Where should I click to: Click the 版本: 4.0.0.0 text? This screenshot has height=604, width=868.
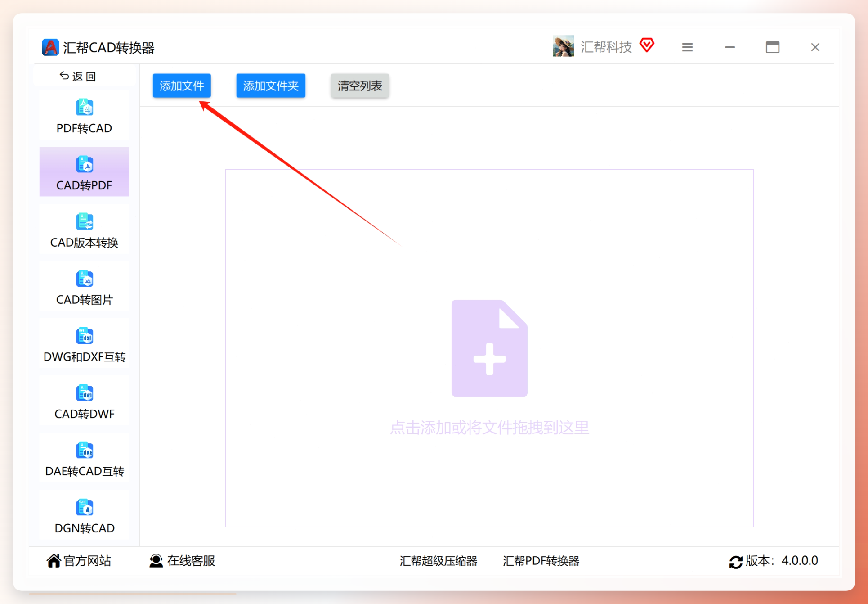pyautogui.click(x=782, y=561)
